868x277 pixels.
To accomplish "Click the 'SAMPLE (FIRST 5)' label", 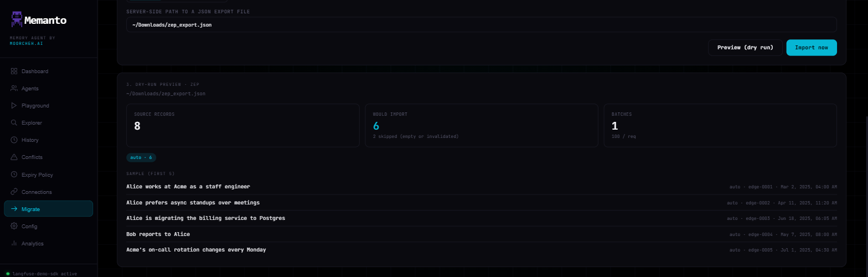I will click(x=151, y=173).
